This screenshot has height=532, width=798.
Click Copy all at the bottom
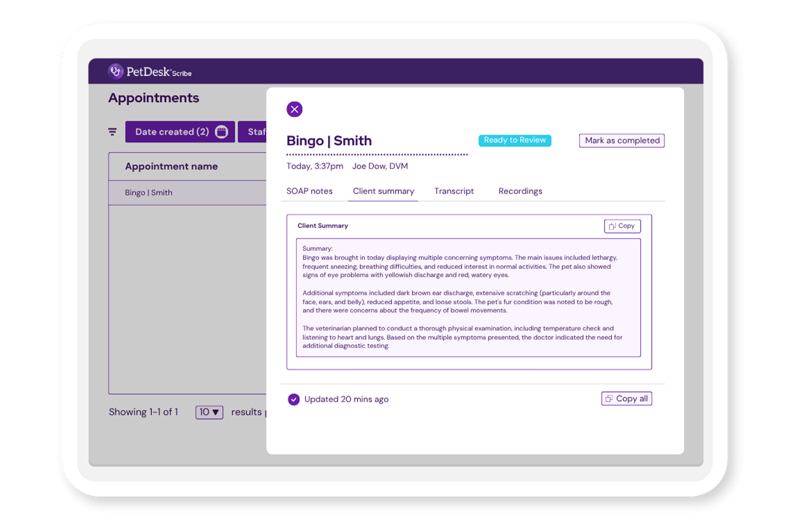tap(626, 399)
